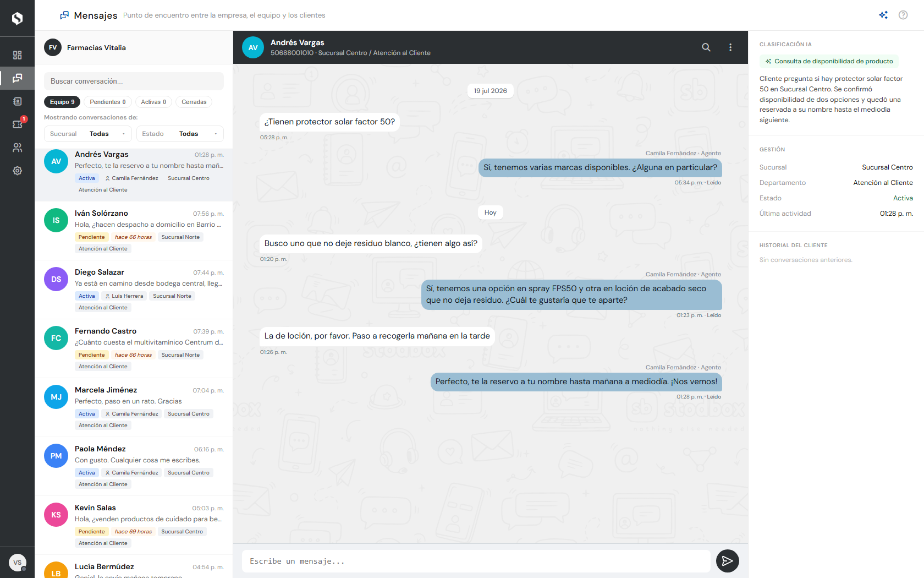Click Andrés Vargas avatar in chat header

pos(253,47)
